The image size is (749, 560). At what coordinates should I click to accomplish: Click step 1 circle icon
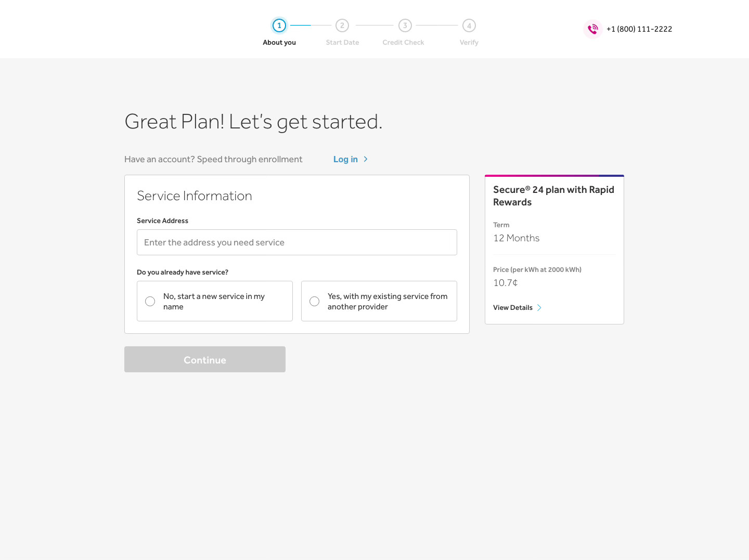coord(279,25)
